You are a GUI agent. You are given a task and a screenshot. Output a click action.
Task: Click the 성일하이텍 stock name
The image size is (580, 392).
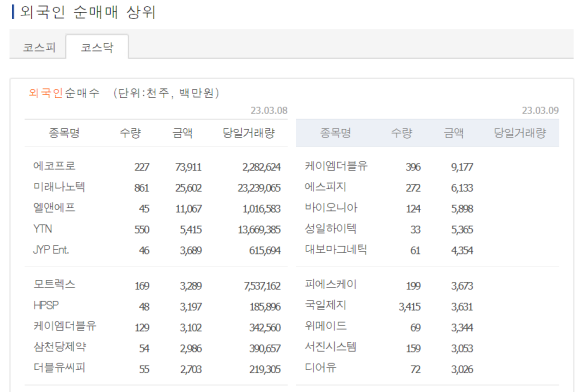click(331, 229)
